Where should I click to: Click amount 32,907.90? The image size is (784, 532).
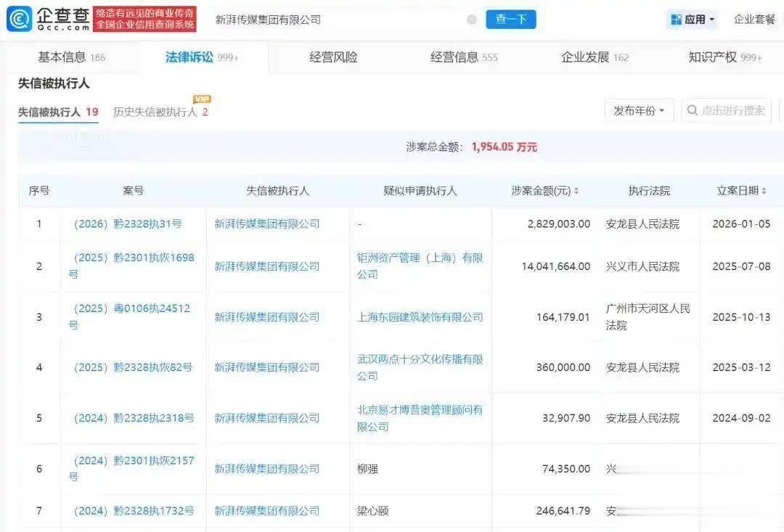(566, 418)
